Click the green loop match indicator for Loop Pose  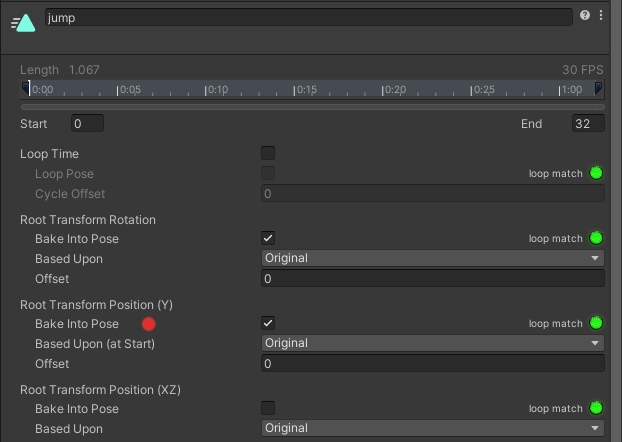pos(597,173)
